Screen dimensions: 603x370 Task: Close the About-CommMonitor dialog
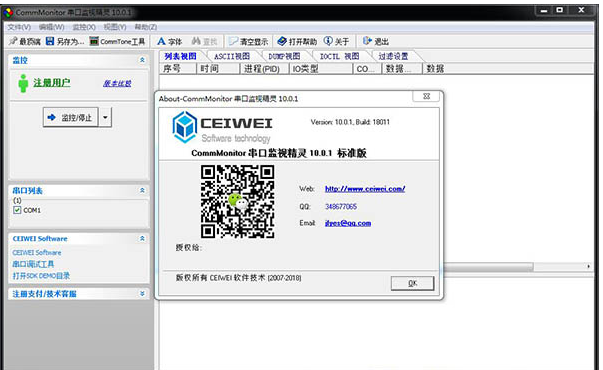pyautogui.click(x=426, y=96)
